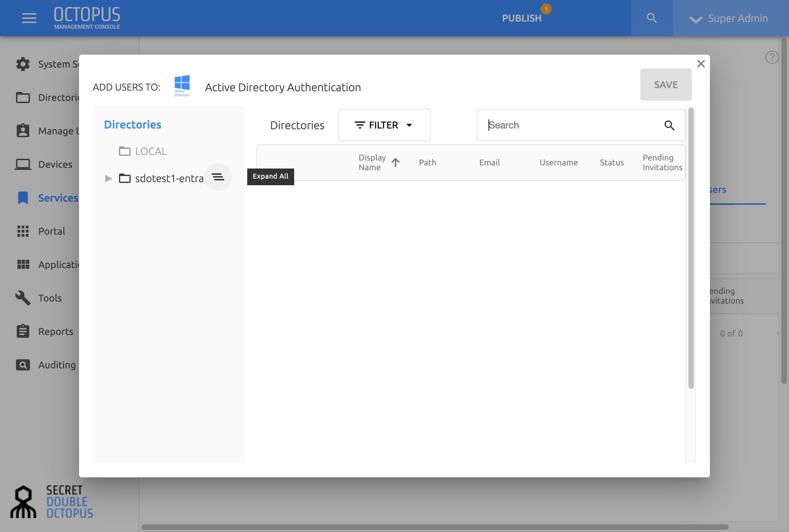
Task: Click the Directories heading in tree panel
Action: tap(133, 125)
